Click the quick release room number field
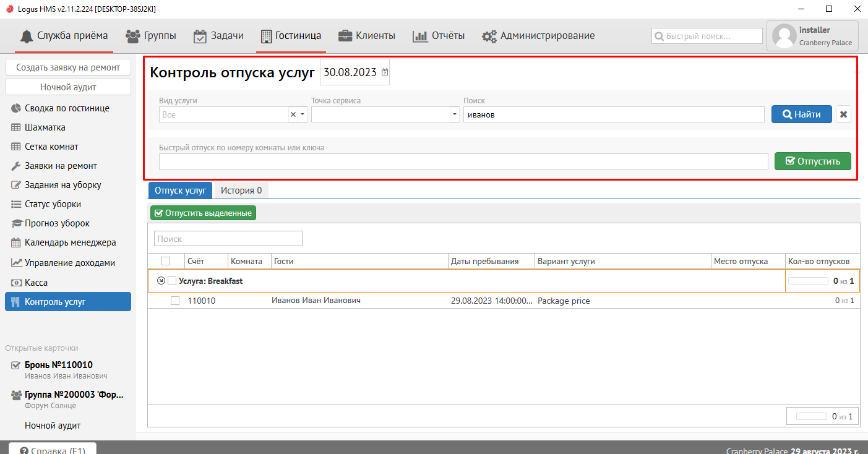Image resolution: width=868 pixels, height=454 pixels. (x=463, y=161)
